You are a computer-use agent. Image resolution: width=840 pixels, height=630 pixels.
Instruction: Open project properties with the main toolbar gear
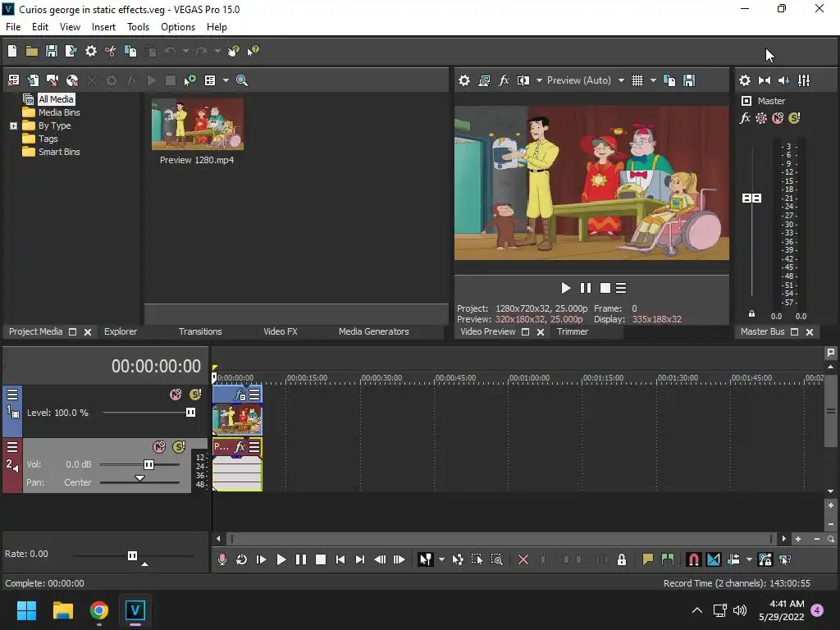91,51
